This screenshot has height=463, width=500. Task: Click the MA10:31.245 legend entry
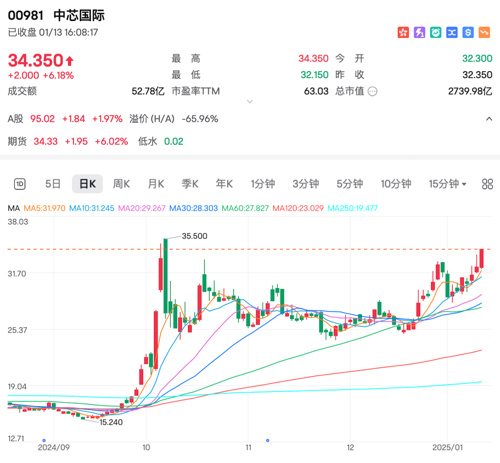click(92, 208)
